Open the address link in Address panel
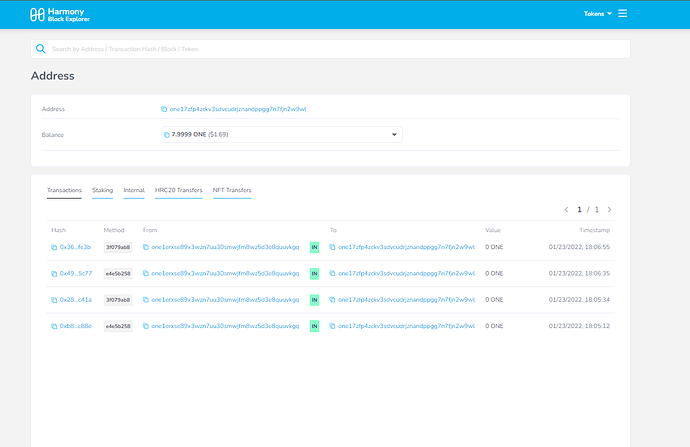The image size is (690, 447). pyautogui.click(x=238, y=109)
